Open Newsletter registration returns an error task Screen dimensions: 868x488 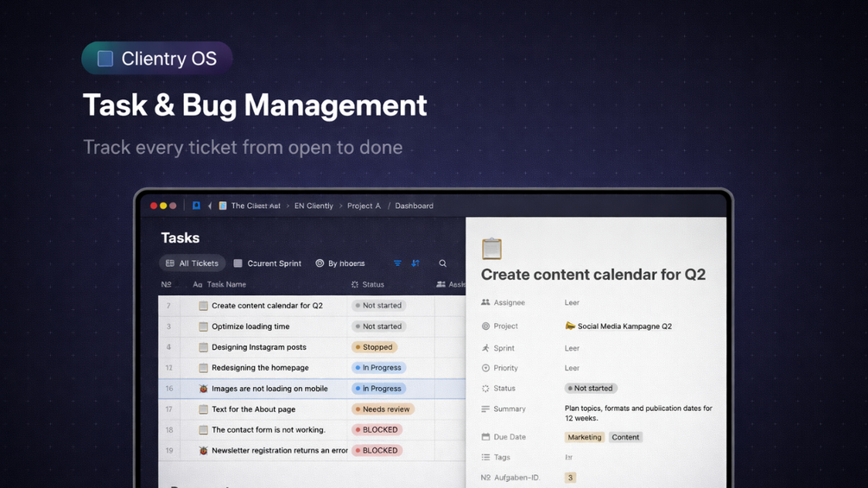point(280,450)
